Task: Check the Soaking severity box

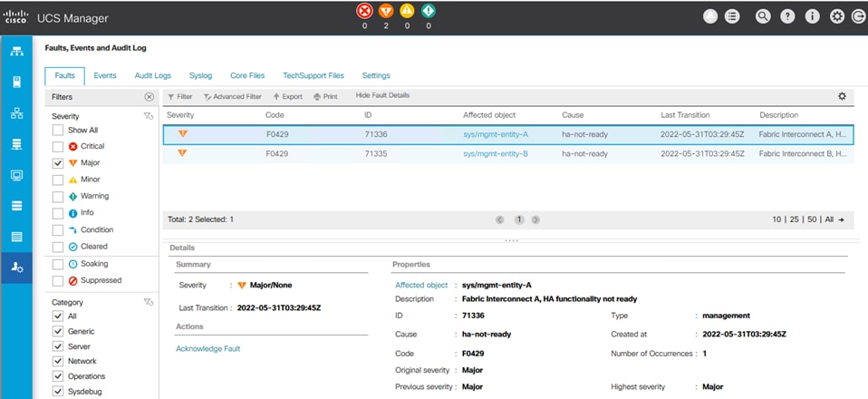Action: 58,265
